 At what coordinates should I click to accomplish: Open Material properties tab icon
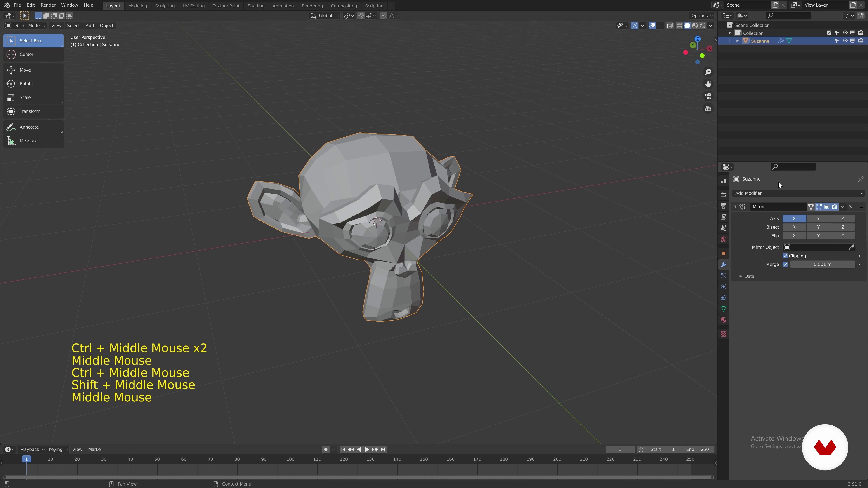click(x=723, y=320)
